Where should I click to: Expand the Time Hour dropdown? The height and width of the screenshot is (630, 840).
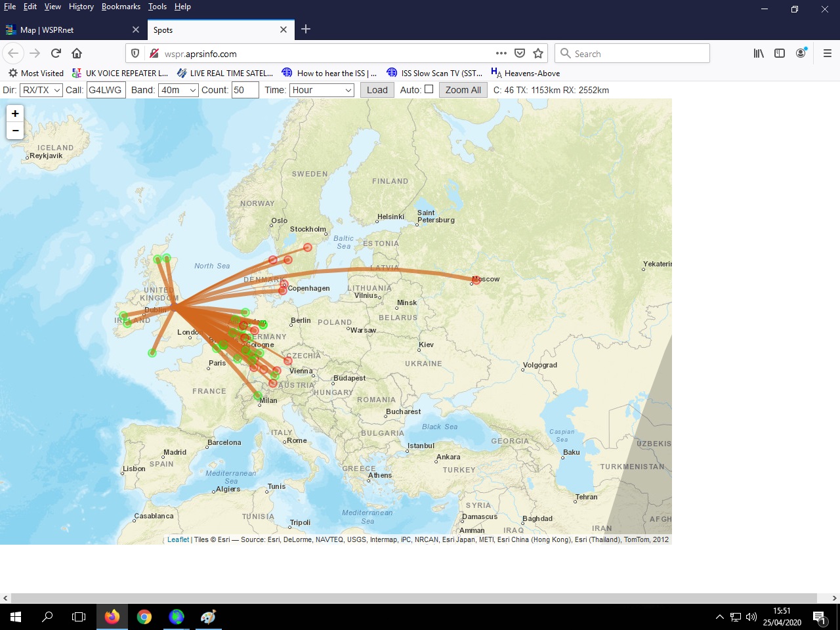point(322,90)
